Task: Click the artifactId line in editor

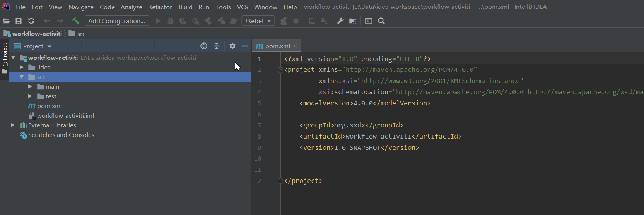Action: tap(380, 136)
